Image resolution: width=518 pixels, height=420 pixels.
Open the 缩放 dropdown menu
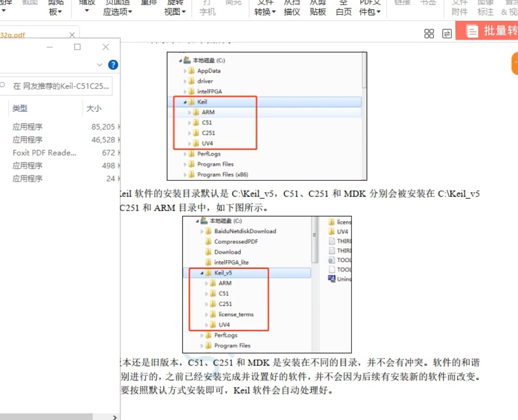point(87,7)
